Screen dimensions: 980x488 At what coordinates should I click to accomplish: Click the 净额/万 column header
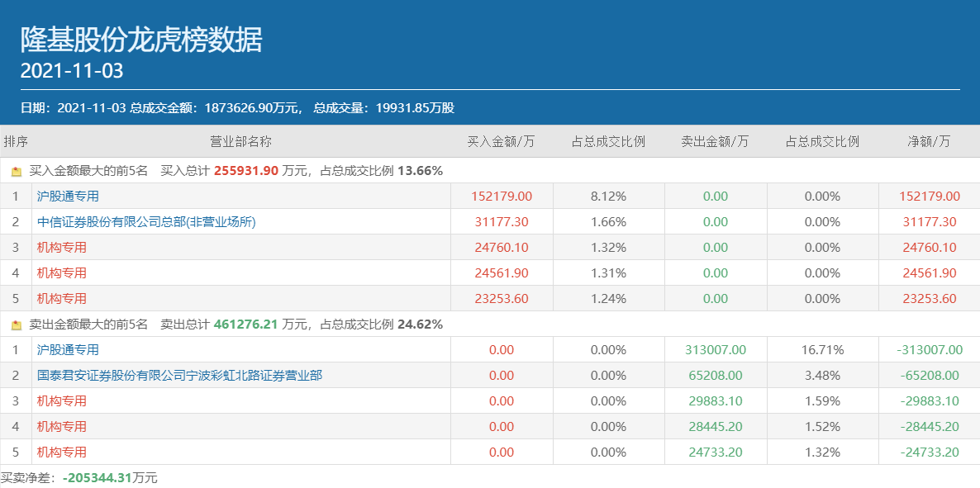click(930, 141)
